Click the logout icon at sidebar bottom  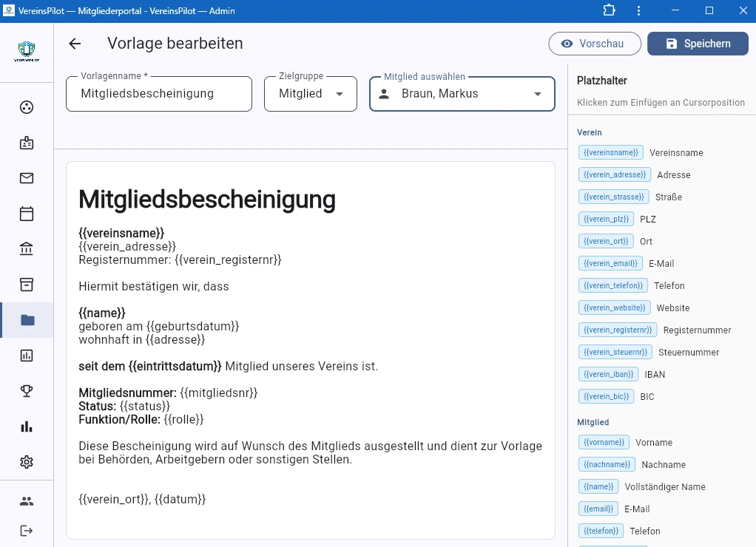click(x=27, y=530)
